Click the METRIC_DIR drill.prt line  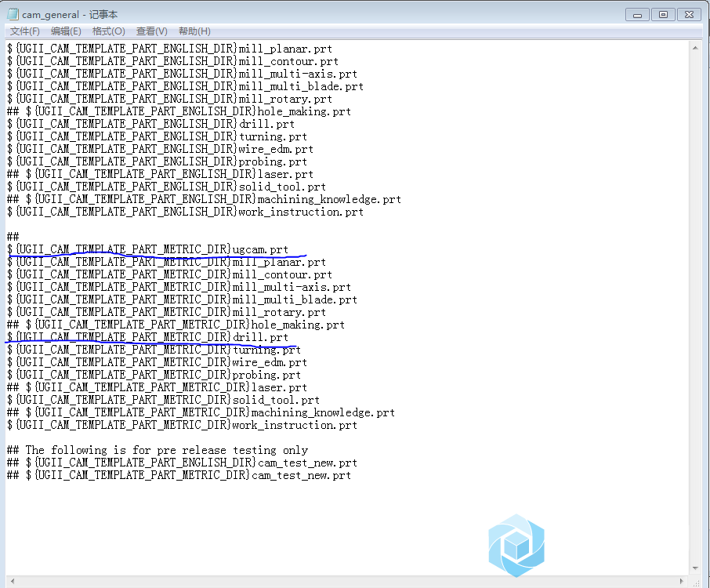[x=148, y=337]
